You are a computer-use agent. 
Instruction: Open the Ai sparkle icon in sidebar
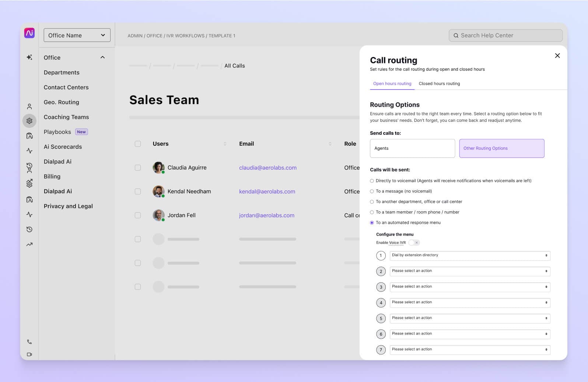[x=29, y=57]
